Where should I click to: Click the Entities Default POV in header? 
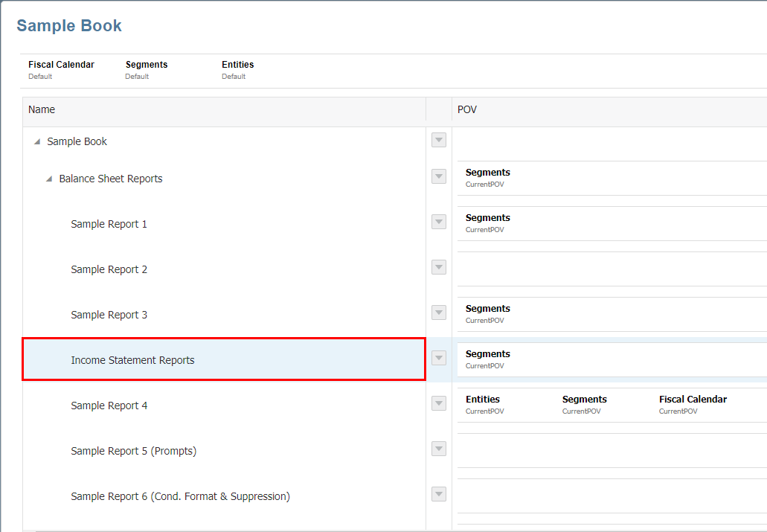(x=237, y=69)
